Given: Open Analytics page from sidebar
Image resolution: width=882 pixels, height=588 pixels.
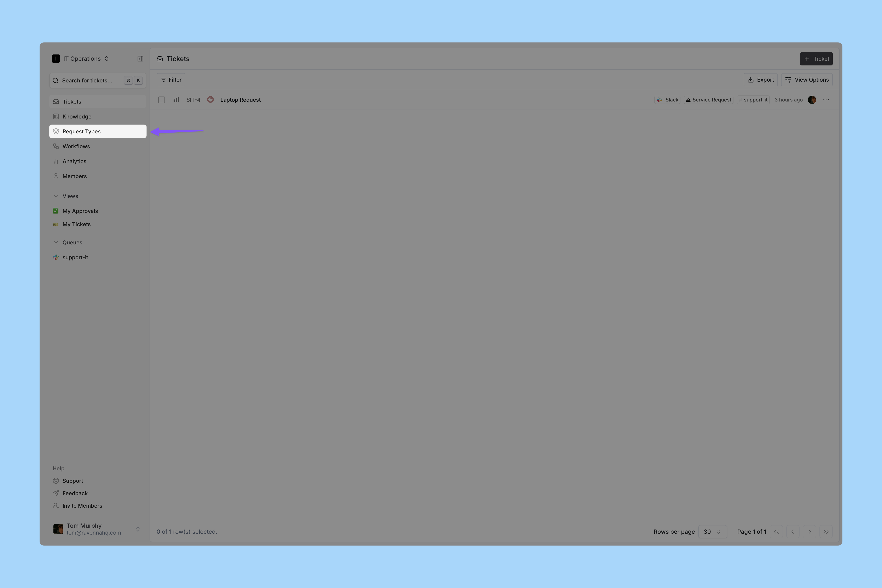Looking at the screenshot, I should tap(74, 161).
